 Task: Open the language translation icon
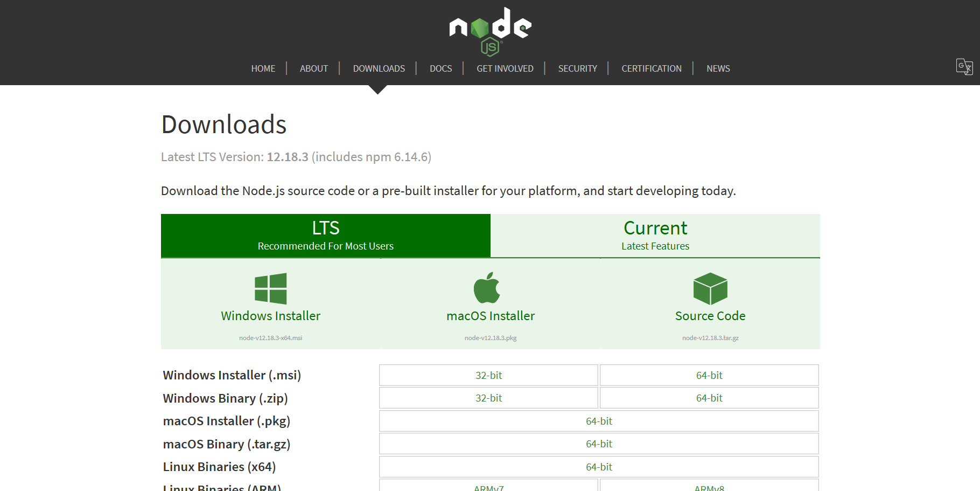coord(964,67)
